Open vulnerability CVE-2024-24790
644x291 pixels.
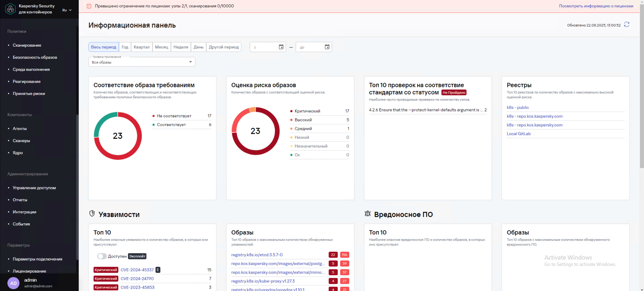(x=137, y=279)
